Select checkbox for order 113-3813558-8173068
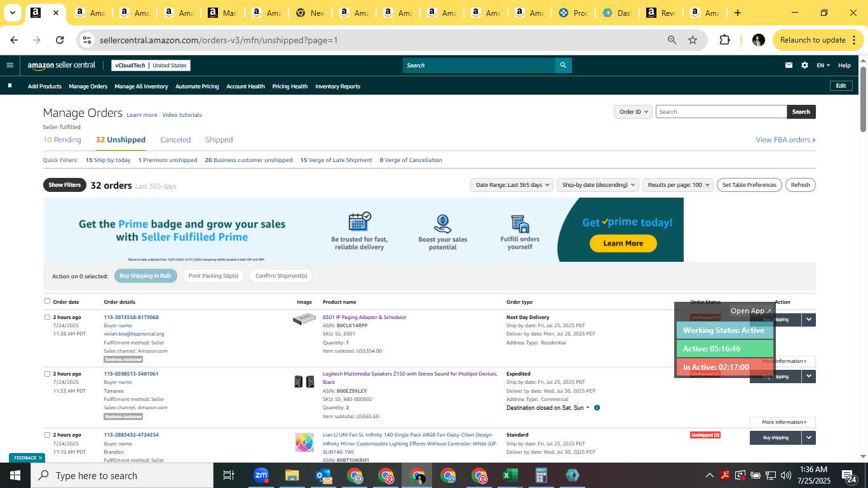 tap(47, 317)
